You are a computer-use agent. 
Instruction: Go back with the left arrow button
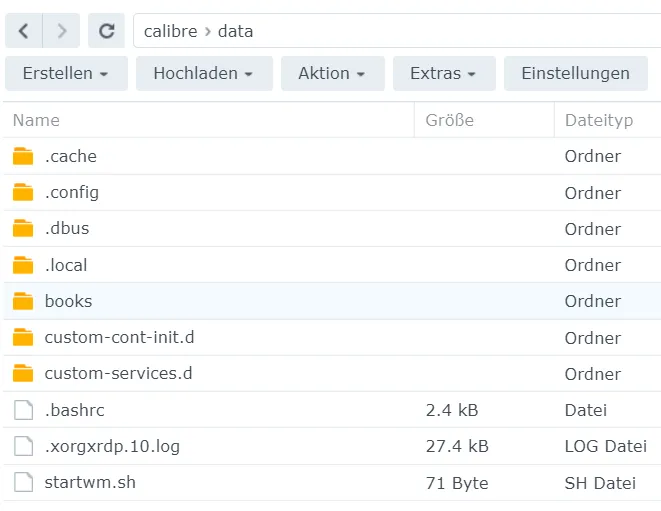tap(24, 31)
